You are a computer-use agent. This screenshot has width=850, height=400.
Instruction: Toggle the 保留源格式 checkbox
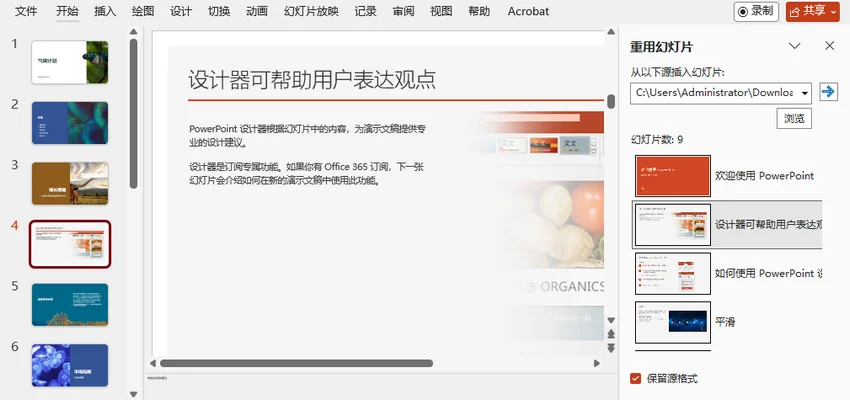point(636,379)
